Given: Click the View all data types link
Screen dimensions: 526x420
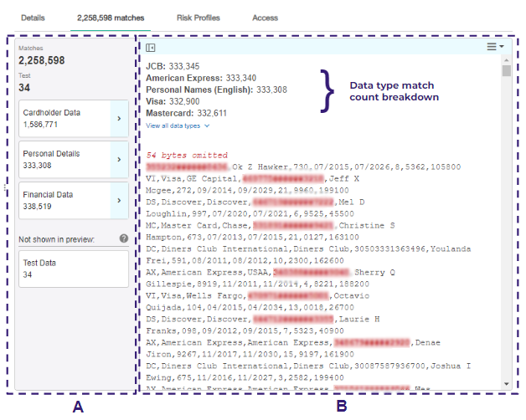Looking at the screenshot, I should pos(177,125).
